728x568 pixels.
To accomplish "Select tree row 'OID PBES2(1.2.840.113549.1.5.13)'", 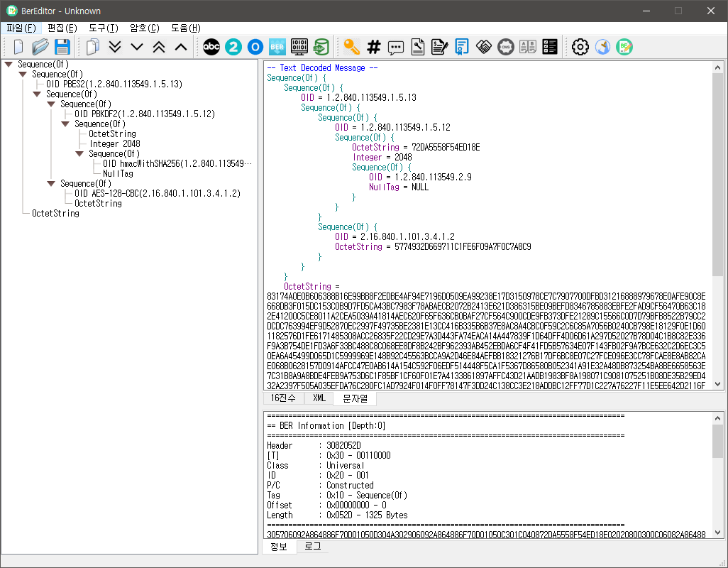I will [x=114, y=84].
